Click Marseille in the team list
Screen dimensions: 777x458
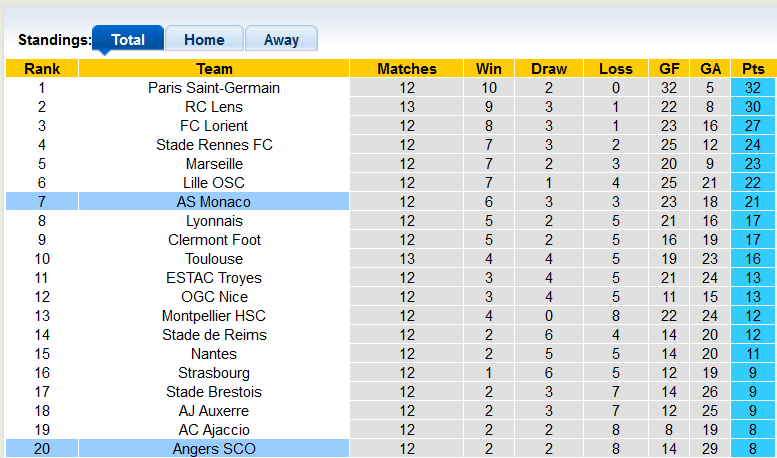(214, 164)
